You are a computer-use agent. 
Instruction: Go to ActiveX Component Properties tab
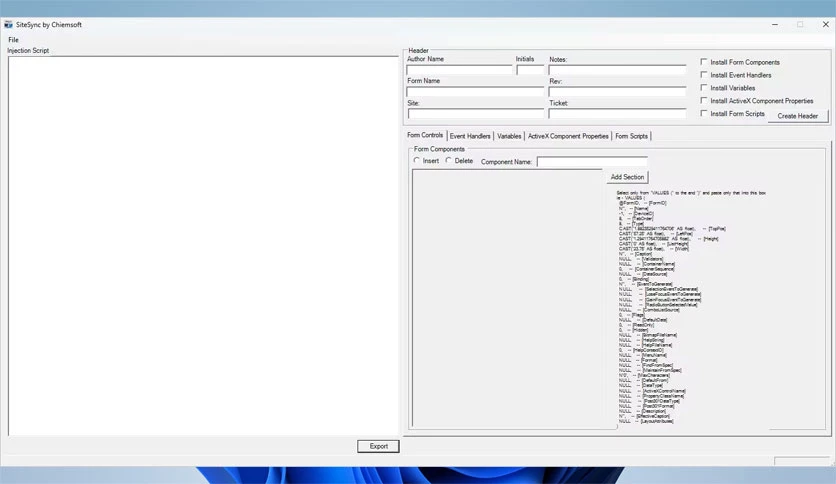(568, 136)
